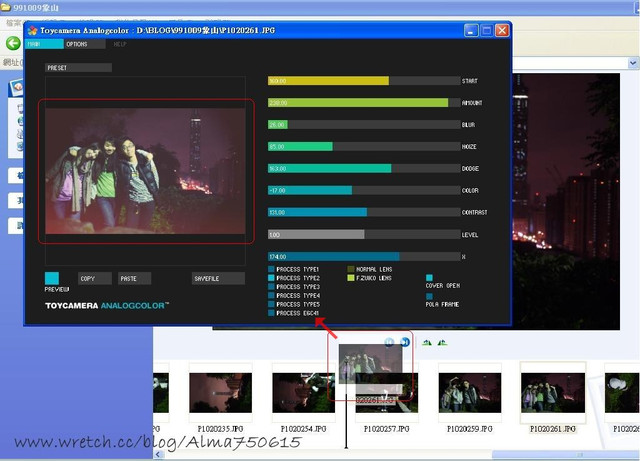
Task: Click the P1020261.JPG file name label
Action: [553, 429]
